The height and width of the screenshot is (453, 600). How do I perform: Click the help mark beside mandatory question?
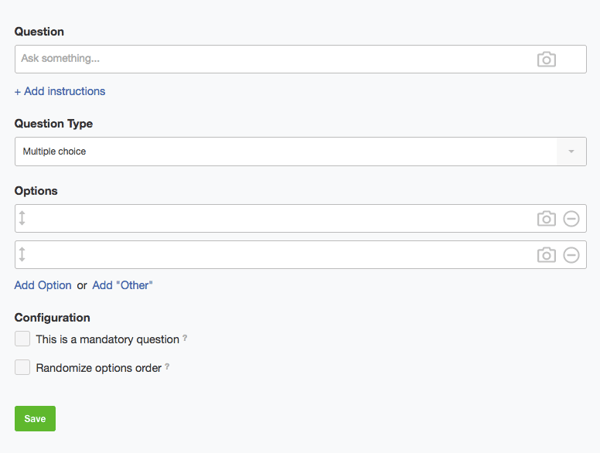tap(186, 339)
